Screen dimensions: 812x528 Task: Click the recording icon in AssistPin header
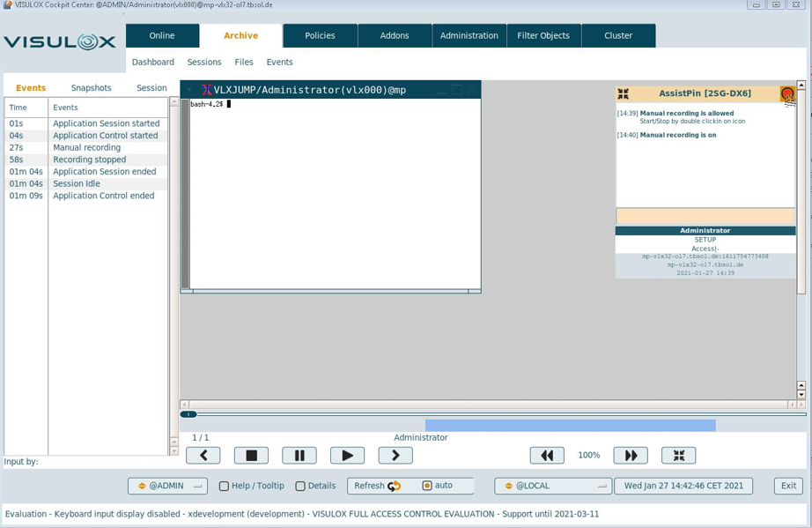[x=787, y=93]
